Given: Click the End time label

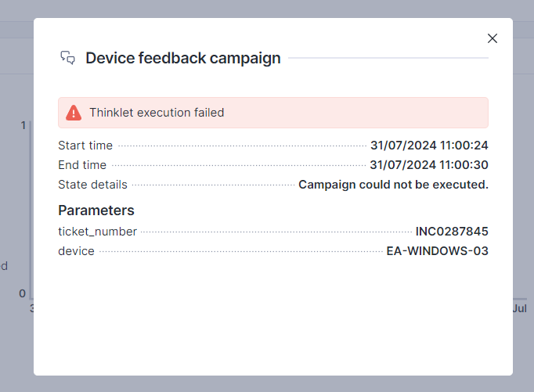Looking at the screenshot, I should pos(82,165).
